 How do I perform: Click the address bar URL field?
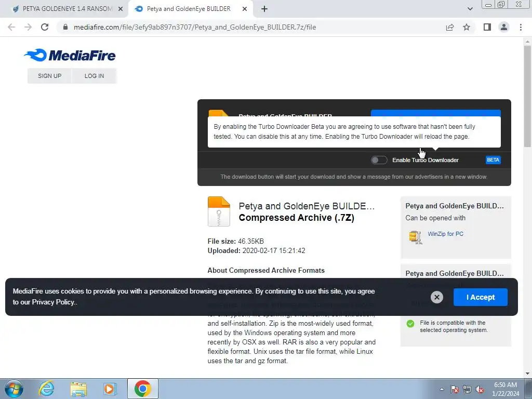click(195, 27)
